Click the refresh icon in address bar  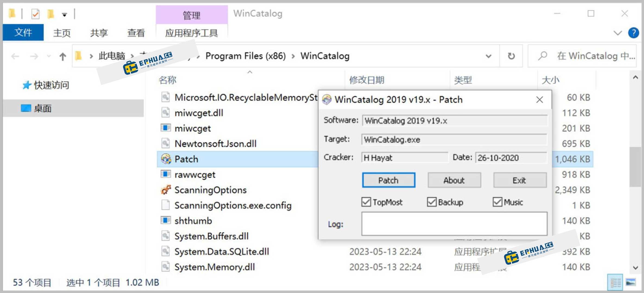(x=511, y=56)
